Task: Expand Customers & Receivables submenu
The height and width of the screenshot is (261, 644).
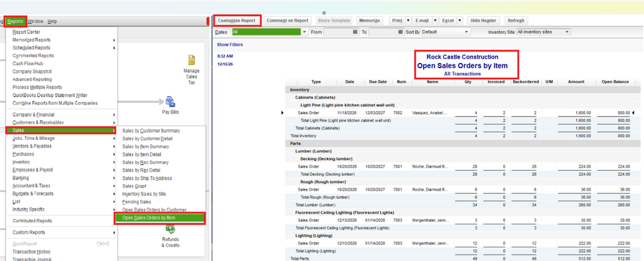Action: [62, 122]
